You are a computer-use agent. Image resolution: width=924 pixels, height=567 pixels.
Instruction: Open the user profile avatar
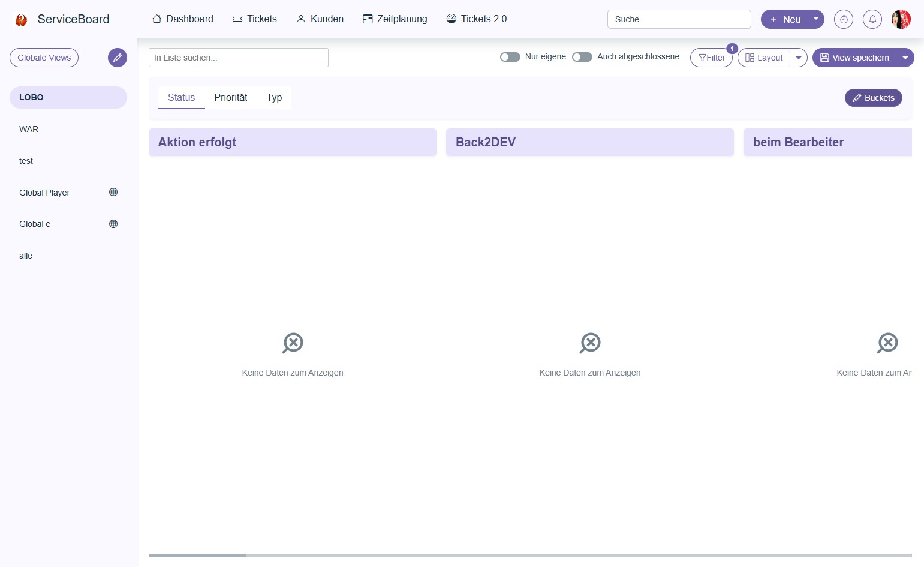pyautogui.click(x=901, y=19)
